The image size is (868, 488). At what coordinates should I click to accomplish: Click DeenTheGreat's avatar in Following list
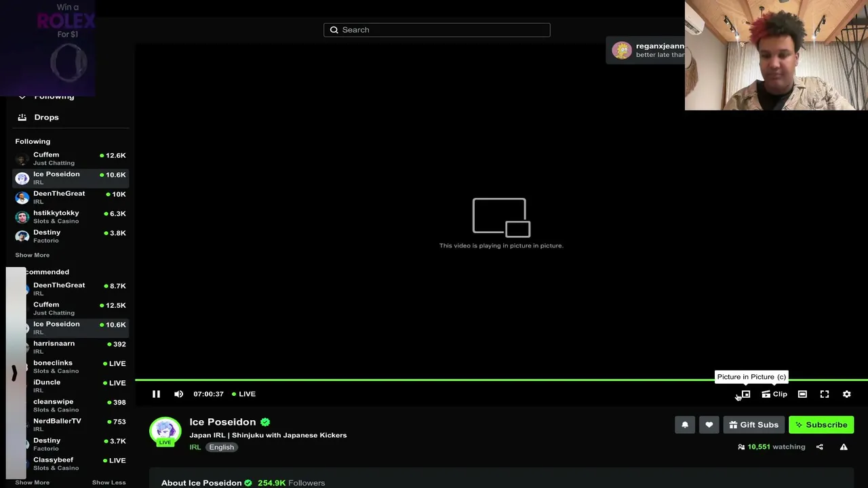[22, 197]
